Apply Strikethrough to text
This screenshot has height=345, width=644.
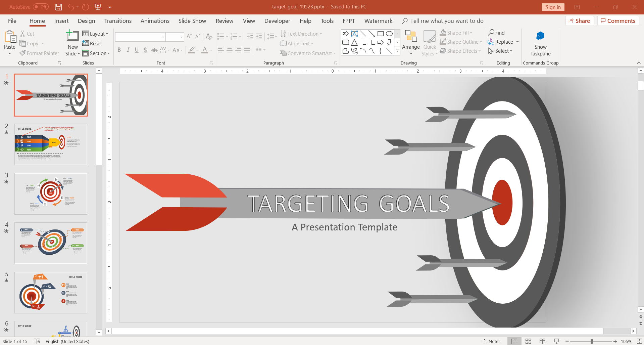point(154,50)
